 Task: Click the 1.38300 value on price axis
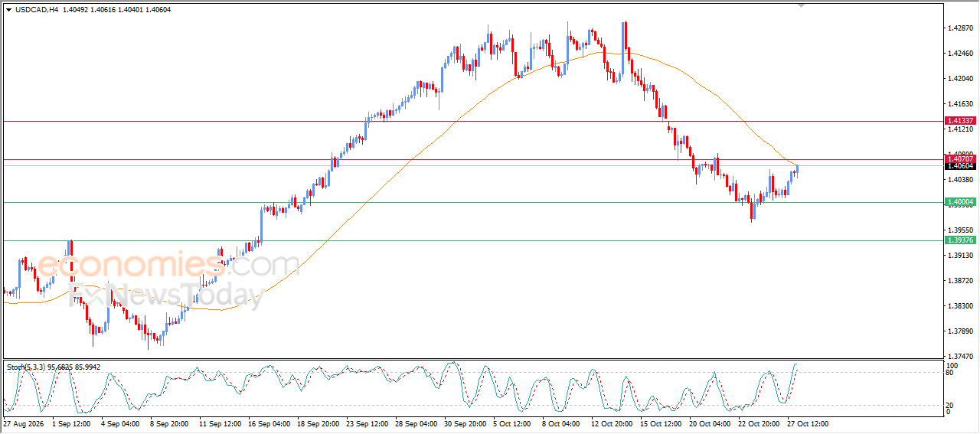960,306
